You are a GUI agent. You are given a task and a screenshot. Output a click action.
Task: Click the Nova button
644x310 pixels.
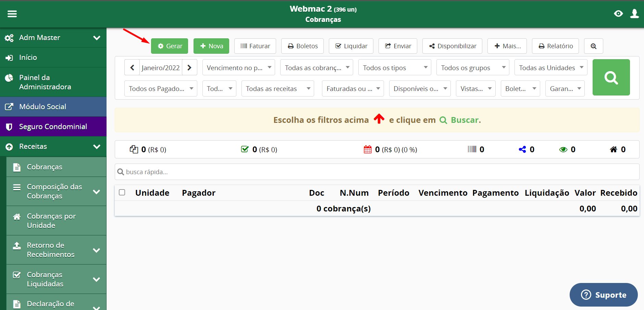pyautogui.click(x=211, y=46)
